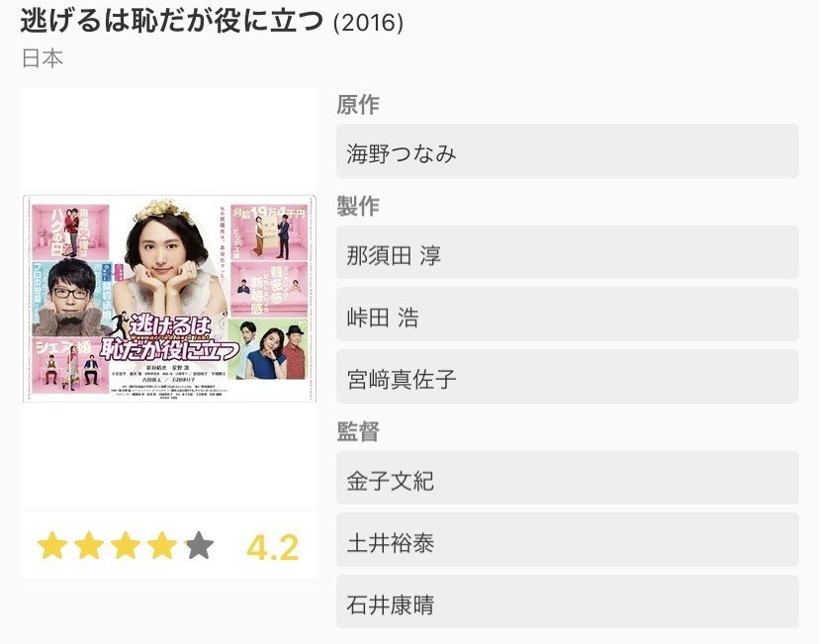The width and height of the screenshot is (819, 644).
Task: Click the 原作 section heading
Action: click(358, 105)
